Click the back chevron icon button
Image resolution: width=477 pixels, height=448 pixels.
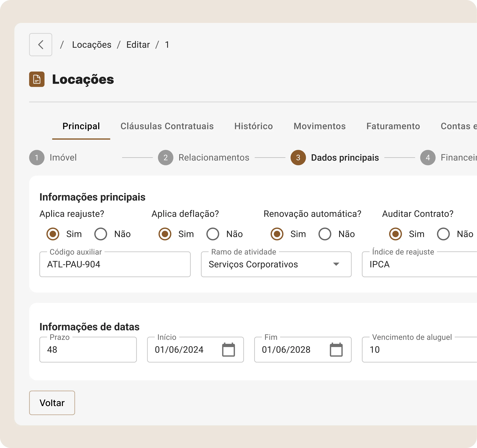(x=40, y=45)
